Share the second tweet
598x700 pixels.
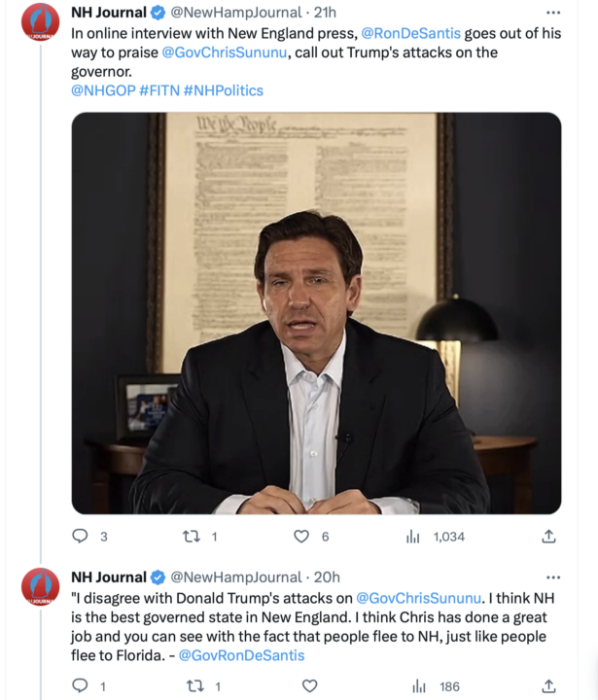tap(548, 686)
